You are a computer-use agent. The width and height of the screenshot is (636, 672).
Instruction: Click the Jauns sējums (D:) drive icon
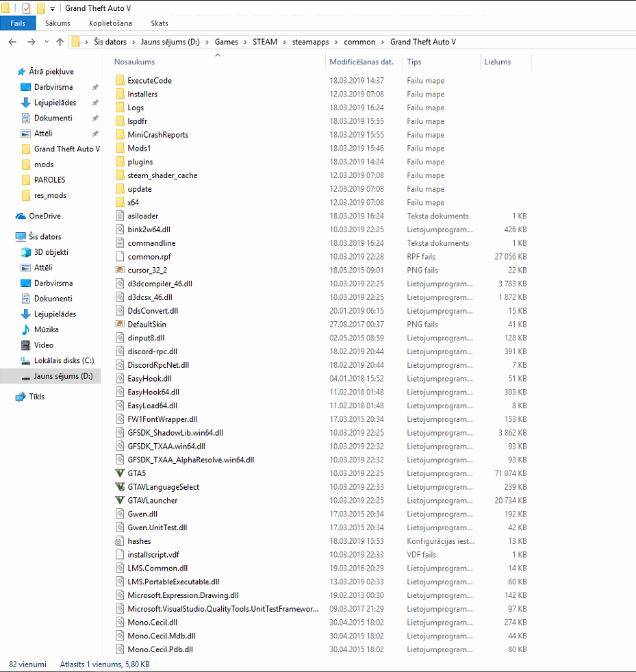click(26, 377)
